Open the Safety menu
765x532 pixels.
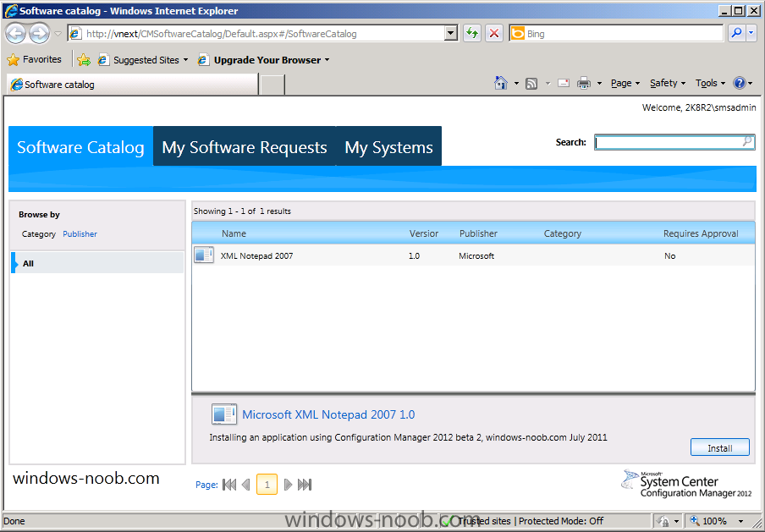coord(668,84)
